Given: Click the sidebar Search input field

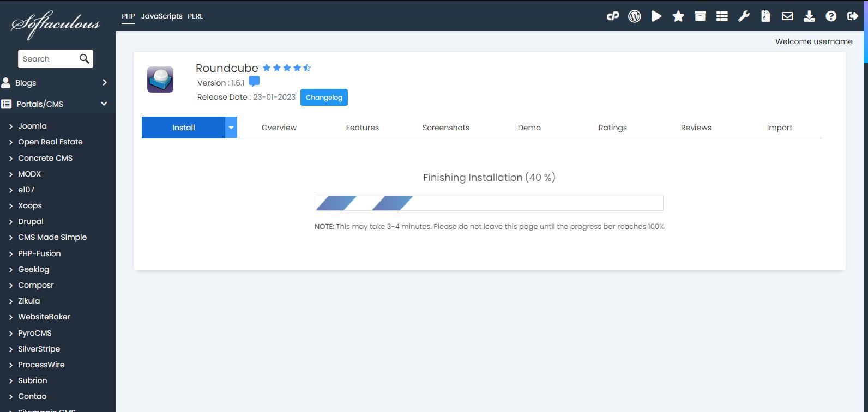Looking at the screenshot, I should pyautogui.click(x=48, y=59).
